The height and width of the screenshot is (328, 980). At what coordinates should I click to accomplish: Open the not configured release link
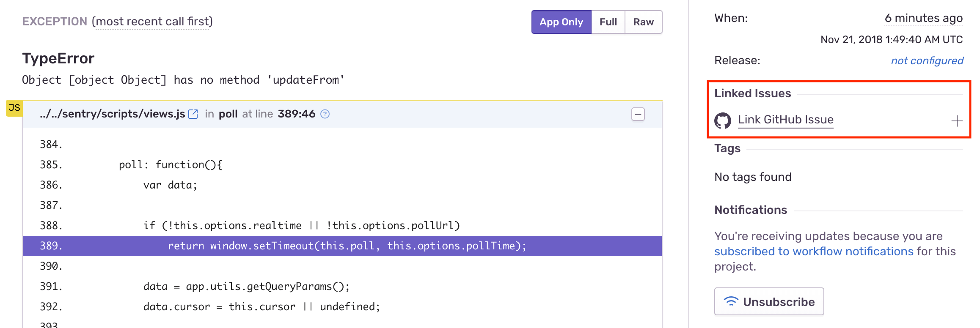927,60
